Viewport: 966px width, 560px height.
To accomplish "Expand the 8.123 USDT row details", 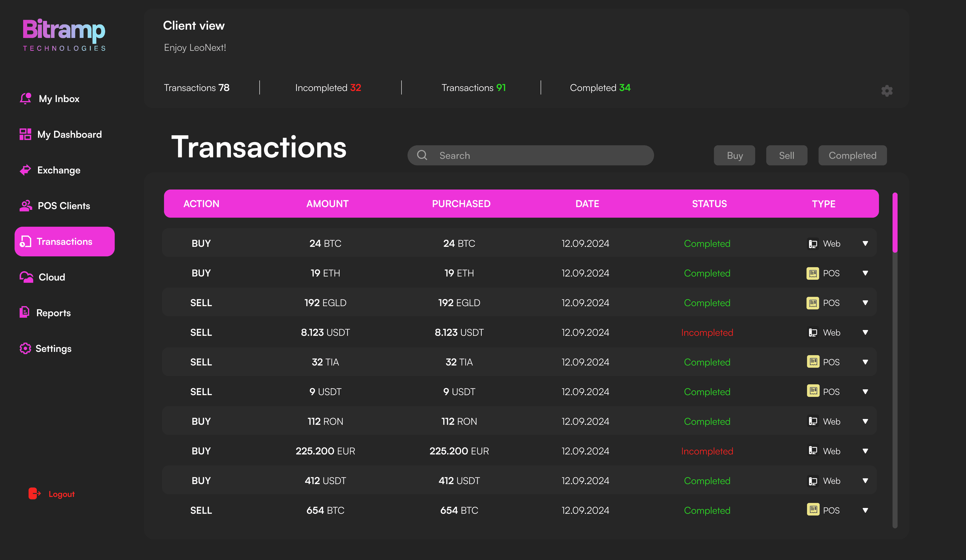I will point(865,333).
